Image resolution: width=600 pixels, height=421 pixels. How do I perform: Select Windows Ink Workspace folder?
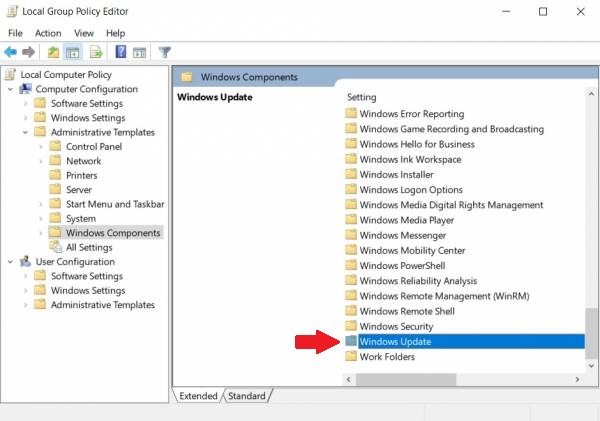pos(410,159)
